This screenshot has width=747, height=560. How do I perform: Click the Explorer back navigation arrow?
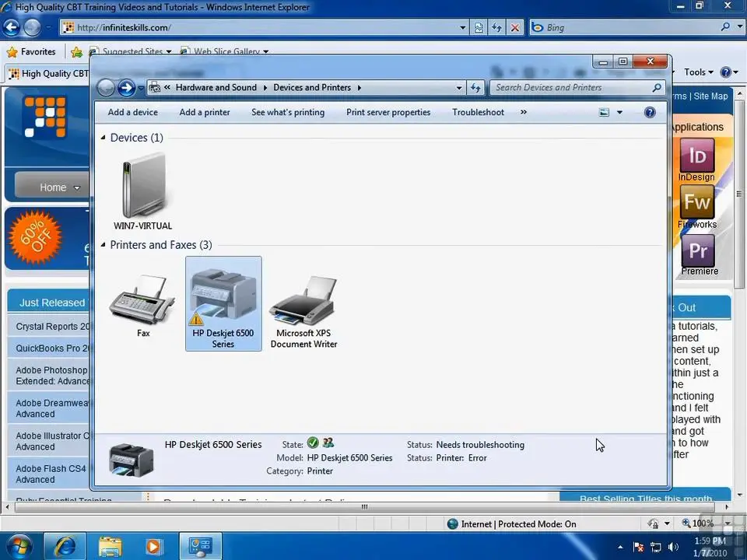pyautogui.click(x=106, y=88)
